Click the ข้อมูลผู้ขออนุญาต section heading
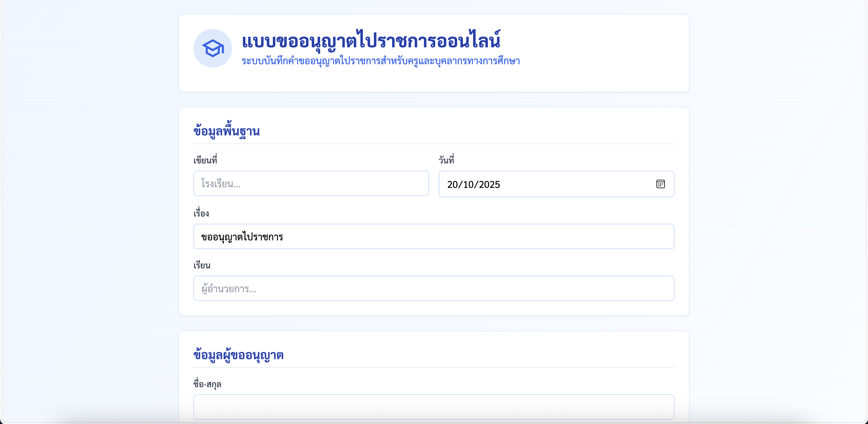The width and height of the screenshot is (868, 424). click(x=239, y=355)
